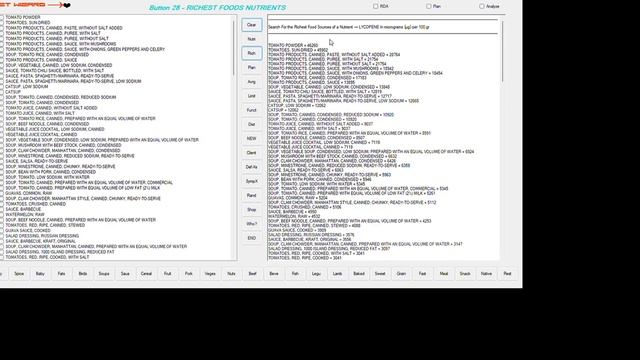This screenshot has height=360, width=640.
Task: Select the Fast food category
Action: coord(422,274)
